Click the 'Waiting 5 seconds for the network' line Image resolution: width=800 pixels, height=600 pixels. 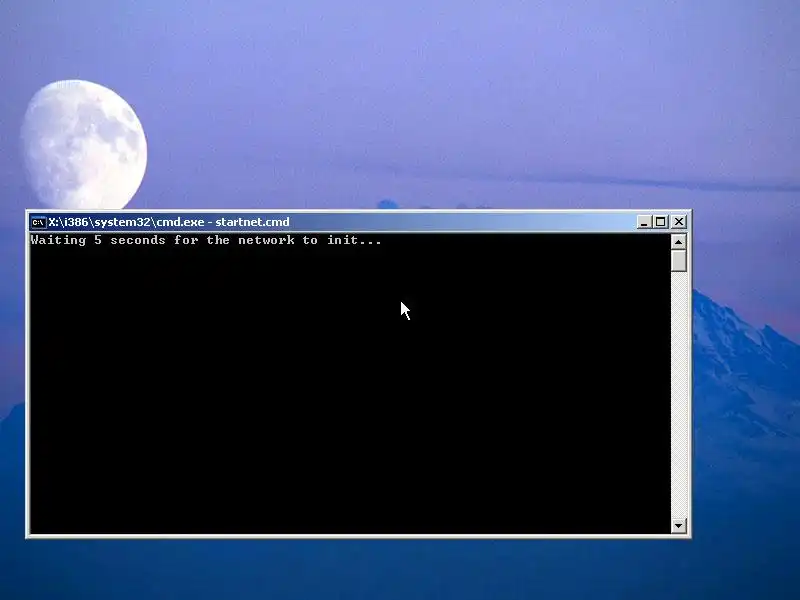click(x=206, y=240)
